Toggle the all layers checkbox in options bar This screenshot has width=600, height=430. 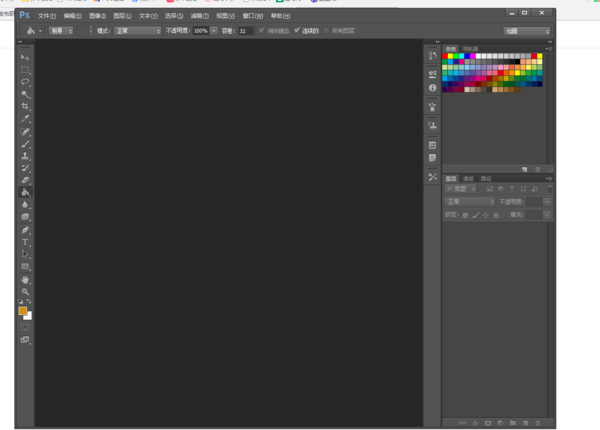tap(326, 31)
